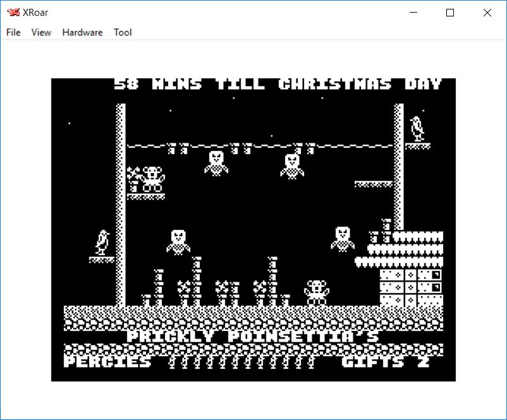Click the '58 MINS TILL CHRISTMAS DAY' text

pos(278,85)
